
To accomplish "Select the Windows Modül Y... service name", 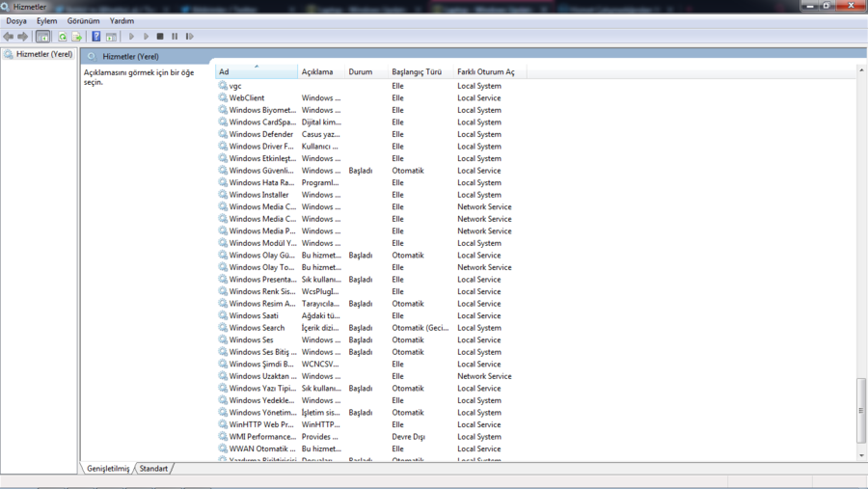I will coord(262,242).
